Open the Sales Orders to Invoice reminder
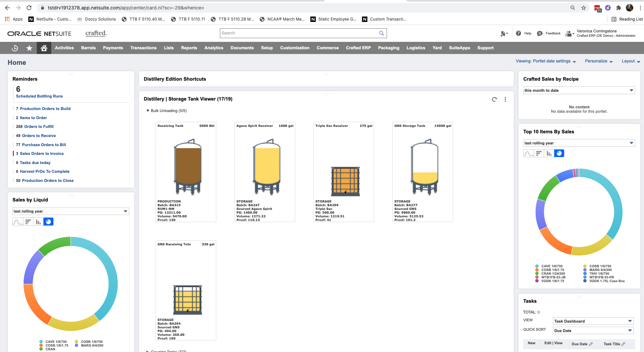Image resolution: width=644 pixels, height=352 pixels. 43,154
